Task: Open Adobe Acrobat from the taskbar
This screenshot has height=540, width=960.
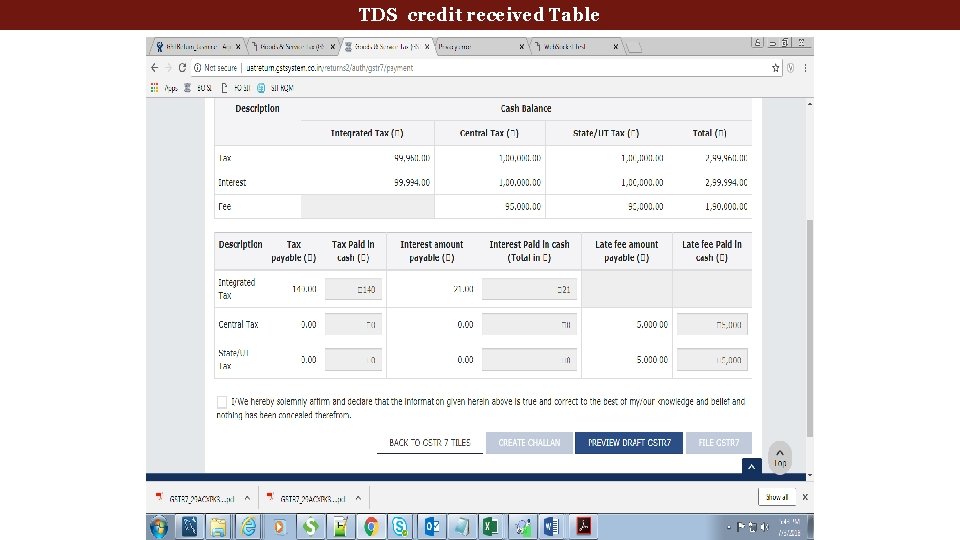Action: (x=583, y=527)
